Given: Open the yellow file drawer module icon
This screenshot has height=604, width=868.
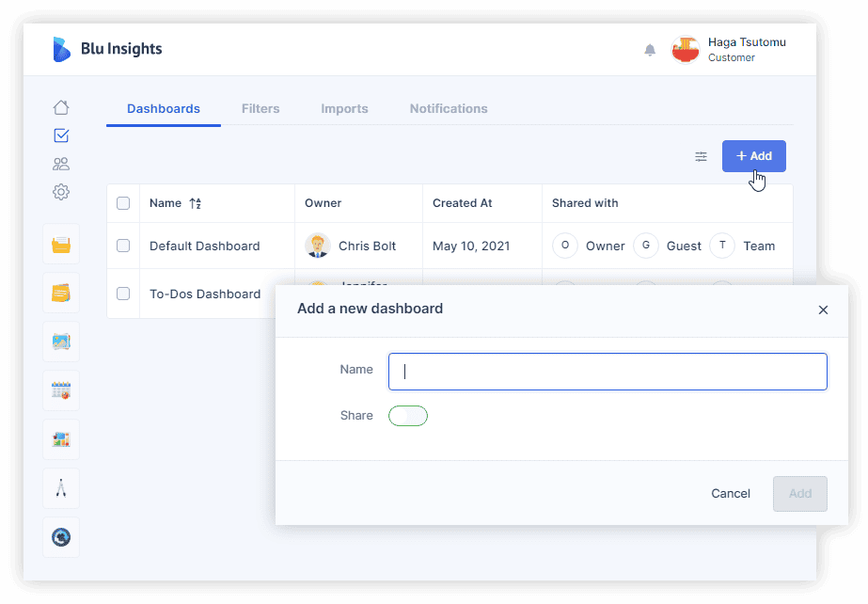Looking at the screenshot, I should [x=61, y=245].
